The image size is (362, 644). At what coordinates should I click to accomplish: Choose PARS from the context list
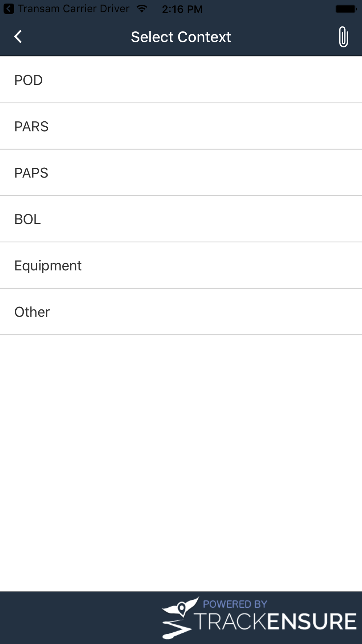(181, 126)
